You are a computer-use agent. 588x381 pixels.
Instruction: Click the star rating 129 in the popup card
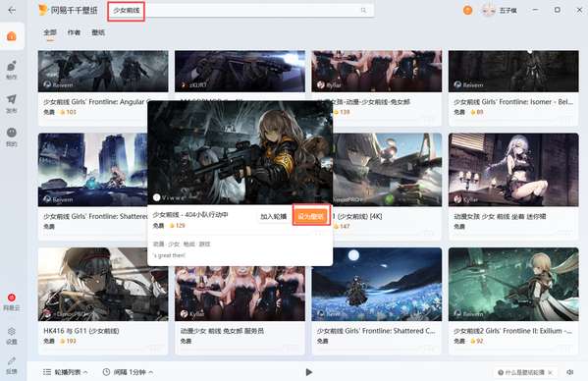tap(177, 226)
